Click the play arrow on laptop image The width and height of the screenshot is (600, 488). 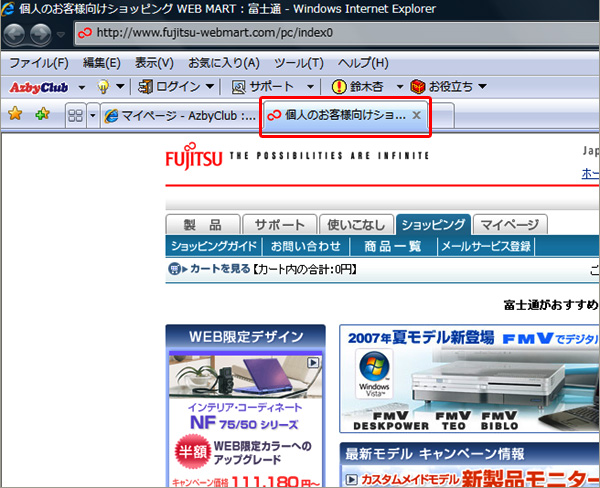coord(313,362)
